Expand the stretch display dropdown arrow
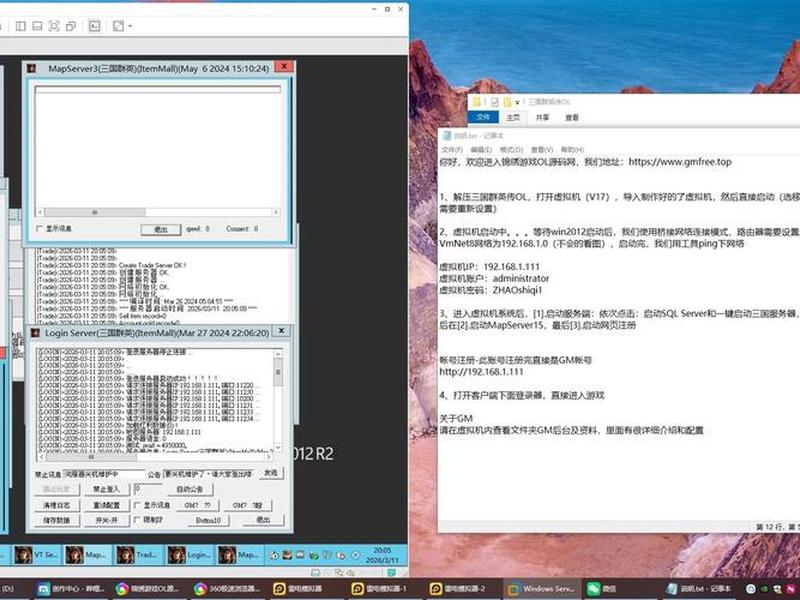800x600 pixels. pyautogui.click(x=130, y=26)
